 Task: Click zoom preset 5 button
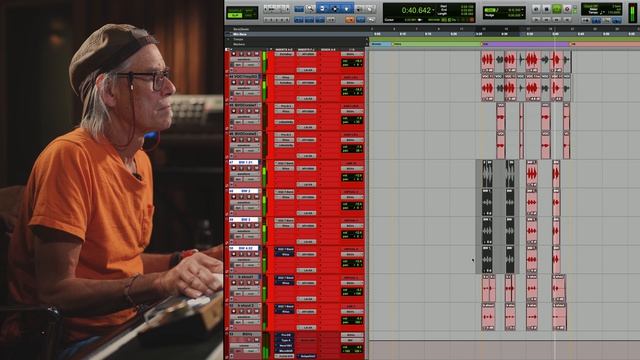tap(287, 20)
